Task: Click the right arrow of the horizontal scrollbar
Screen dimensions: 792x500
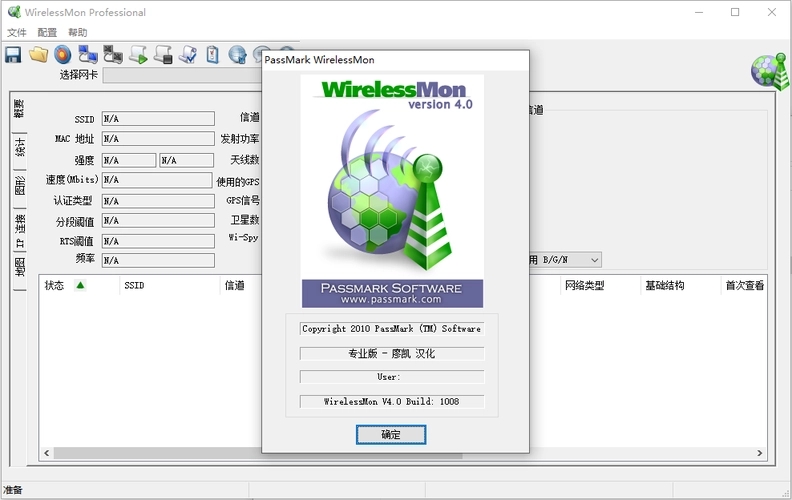Action: pyautogui.click(x=760, y=453)
